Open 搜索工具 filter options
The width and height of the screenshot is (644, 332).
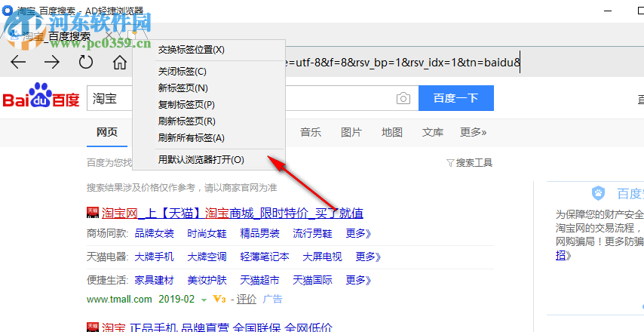tap(470, 163)
